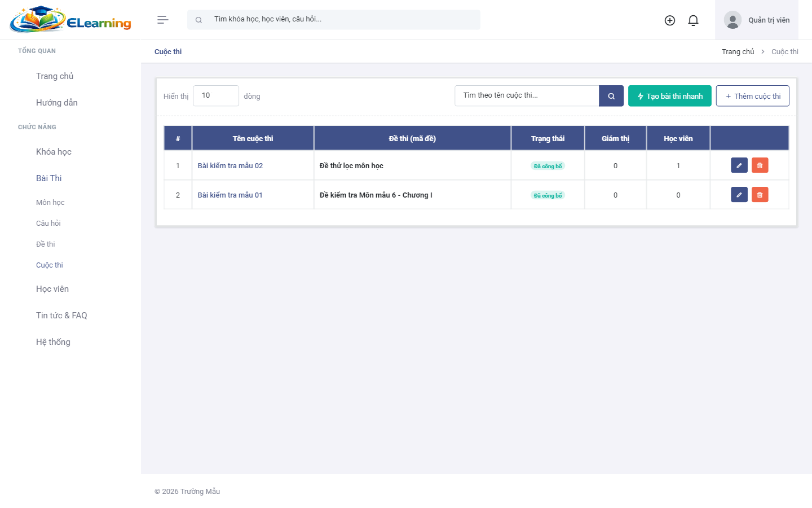Click Trang chủ breadcrumb link
This screenshot has height=508, width=812.
[738, 52]
